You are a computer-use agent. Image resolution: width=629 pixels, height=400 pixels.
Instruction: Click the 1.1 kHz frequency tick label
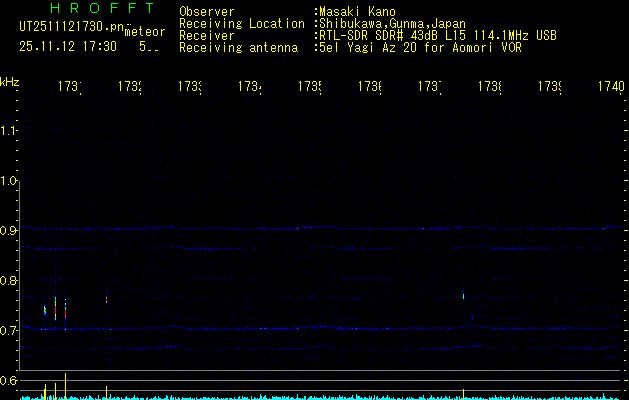(10, 131)
